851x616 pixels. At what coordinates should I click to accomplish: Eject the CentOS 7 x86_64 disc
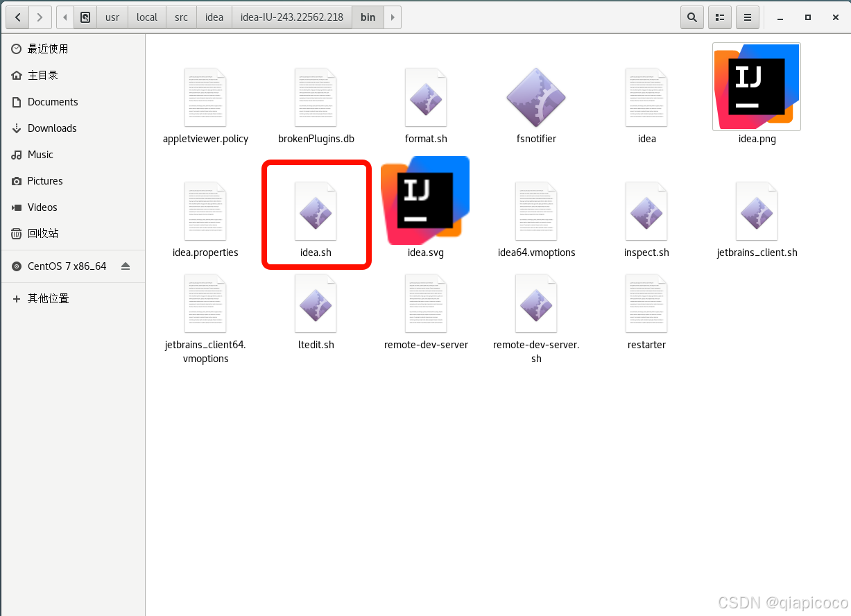pyautogui.click(x=126, y=266)
